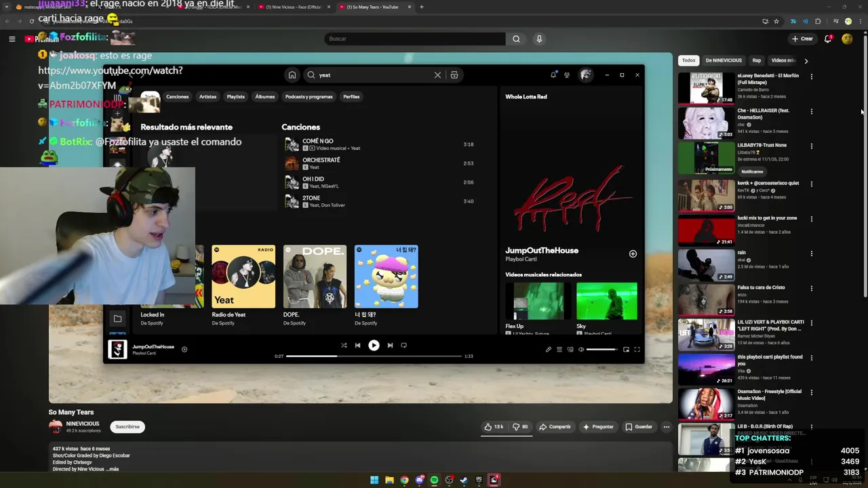
Task: Clear the Spotify search field with X
Action: [437, 75]
